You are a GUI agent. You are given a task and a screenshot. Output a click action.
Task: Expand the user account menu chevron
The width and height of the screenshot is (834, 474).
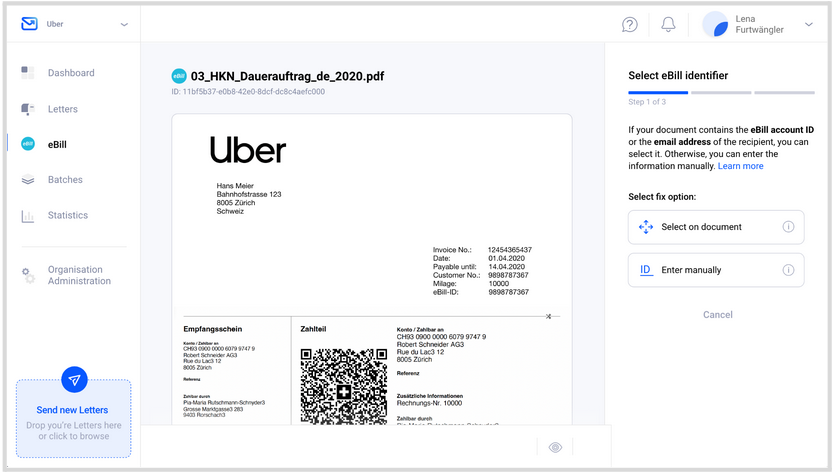tap(808, 24)
